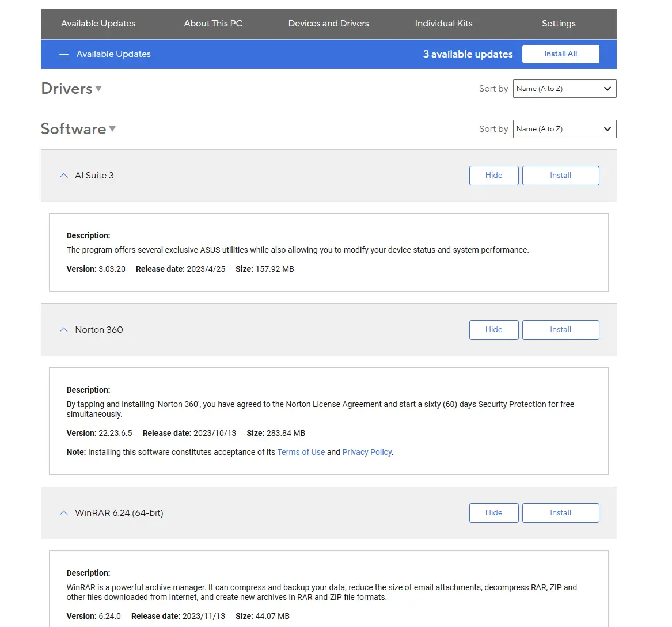Install WinRAR 6.24 (64-bit)
Image resolution: width=672 pixels, height=627 pixels.
coord(560,513)
